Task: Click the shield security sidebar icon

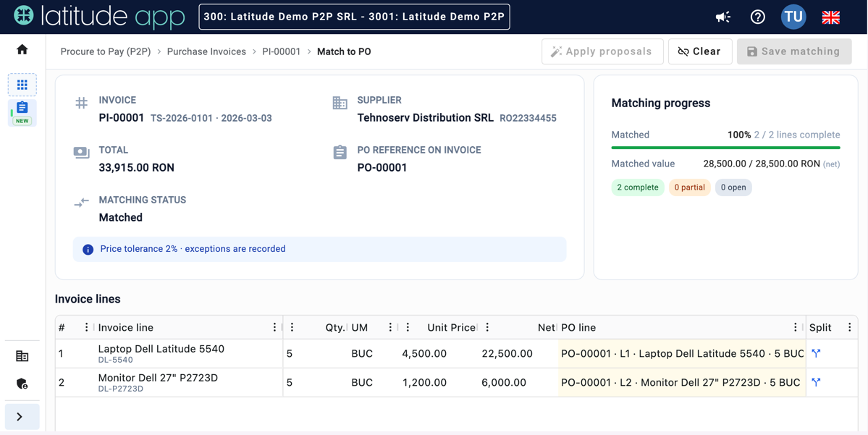Action: pyautogui.click(x=22, y=383)
